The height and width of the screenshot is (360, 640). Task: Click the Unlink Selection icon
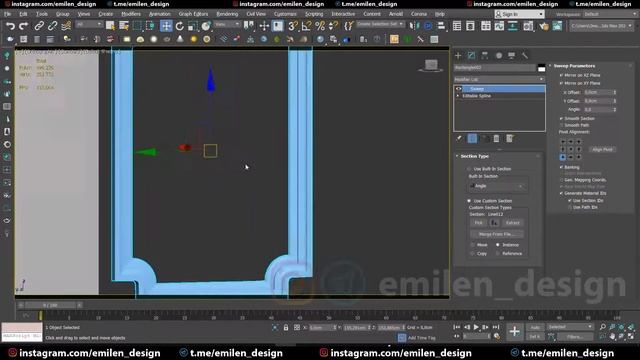click(x=52, y=26)
